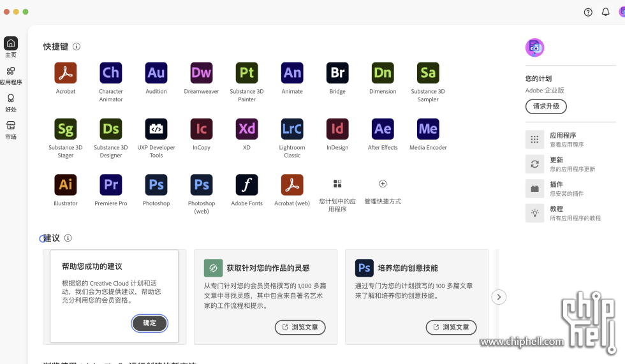This screenshot has height=364, width=625.
Task: Click 浏览文章 under 获取针对您的作品的灵感
Action: coord(300,327)
